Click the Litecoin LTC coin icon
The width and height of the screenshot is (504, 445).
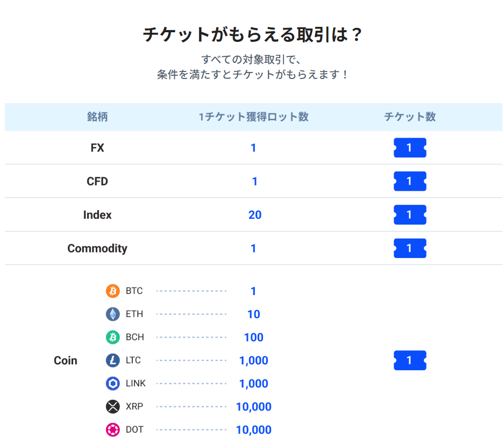point(113,360)
